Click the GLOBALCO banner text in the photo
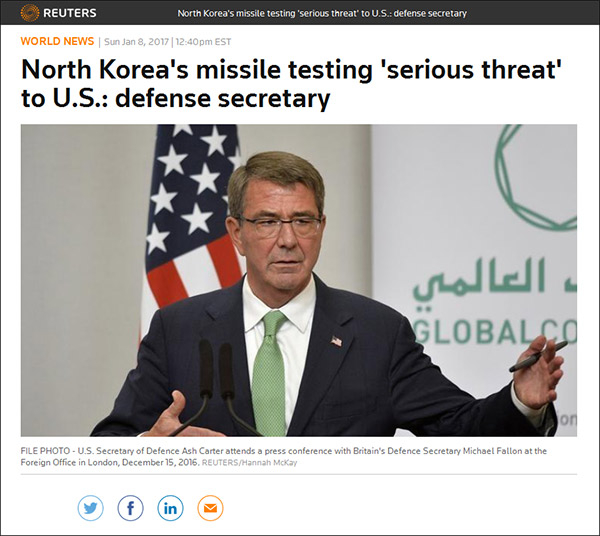Screen dimensions: 600x536 coord(495,331)
